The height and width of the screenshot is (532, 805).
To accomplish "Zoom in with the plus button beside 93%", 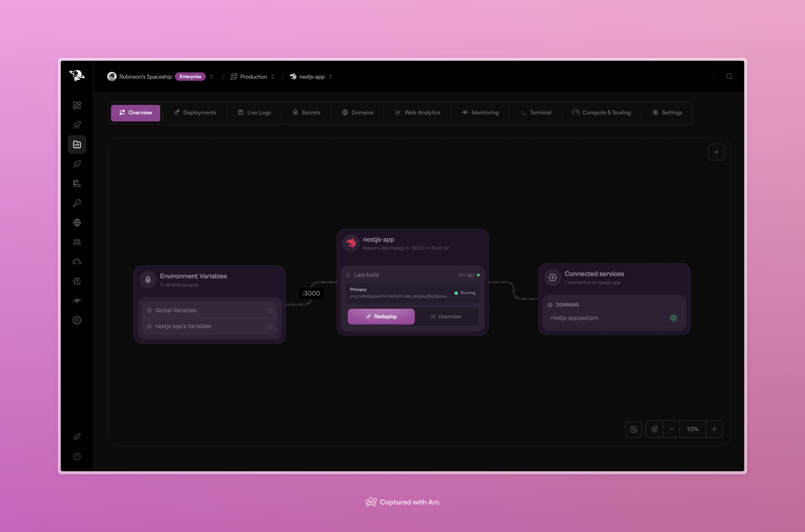I will pos(714,429).
